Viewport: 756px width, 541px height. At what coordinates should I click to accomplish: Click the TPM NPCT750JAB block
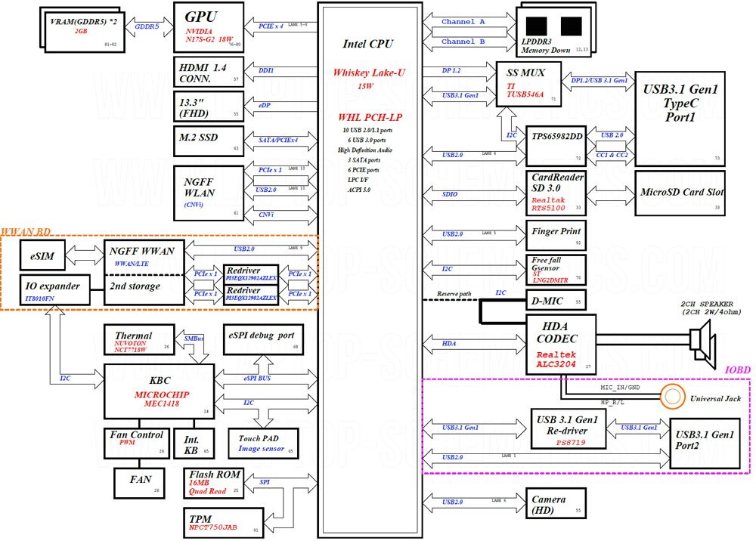224,523
